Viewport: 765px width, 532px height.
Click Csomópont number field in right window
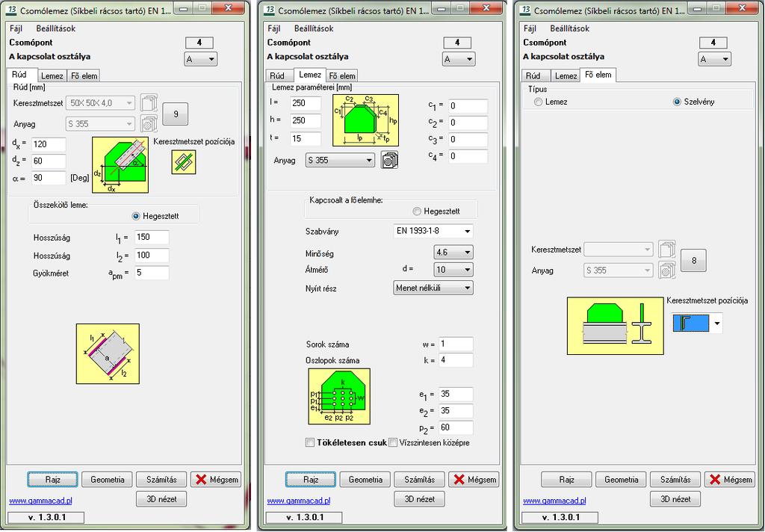tap(713, 43)
